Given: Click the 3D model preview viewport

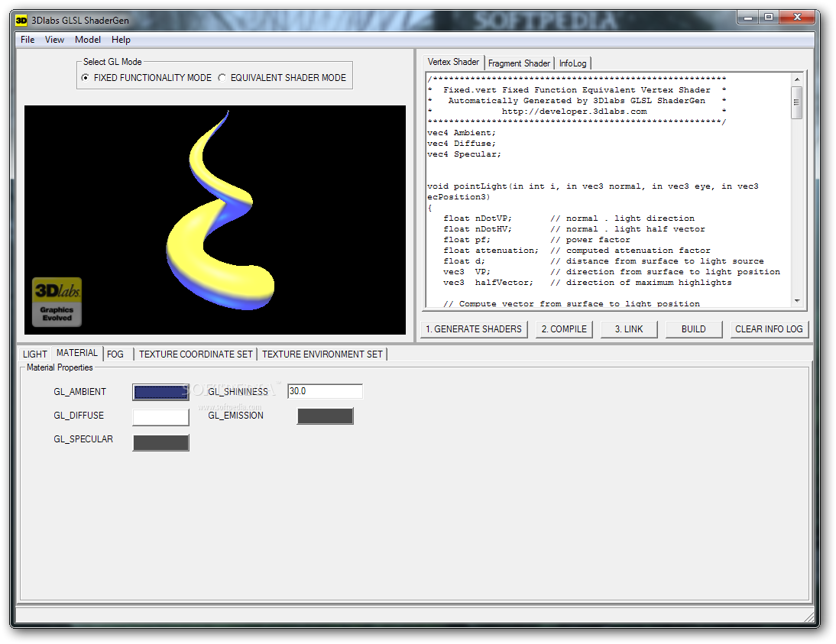Looking at the screenshot, I should pos(215,220).
